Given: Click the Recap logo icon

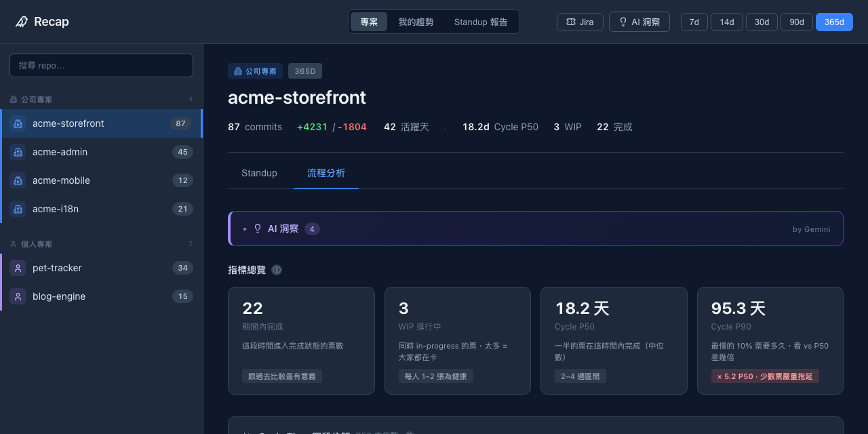Looking at the screenshot, I should pos(22,22).
